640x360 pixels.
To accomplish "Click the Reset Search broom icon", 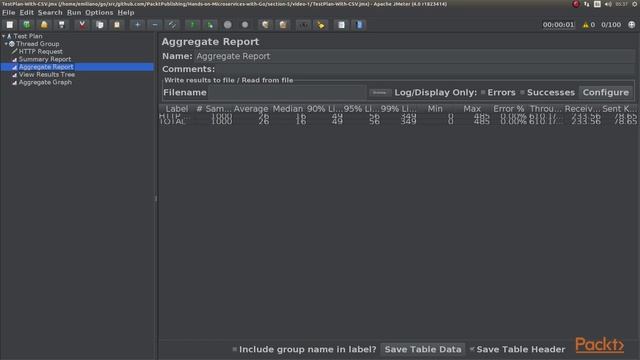I will point(321,25).
